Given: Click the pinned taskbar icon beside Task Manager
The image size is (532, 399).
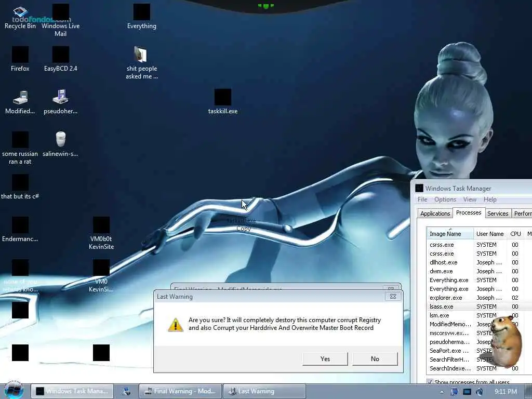Looking at the screenshot, I should pyautogui.click(x=126, y=391).
